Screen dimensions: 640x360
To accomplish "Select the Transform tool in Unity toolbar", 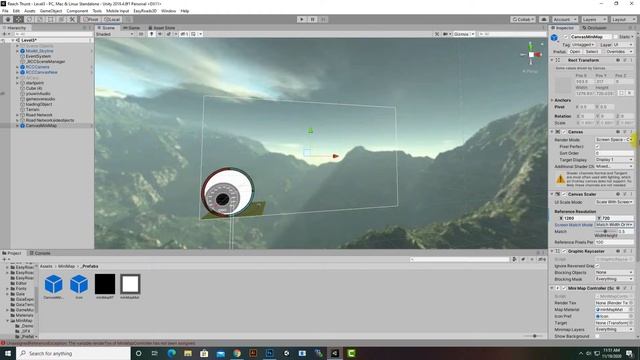I will click(61, 19).
